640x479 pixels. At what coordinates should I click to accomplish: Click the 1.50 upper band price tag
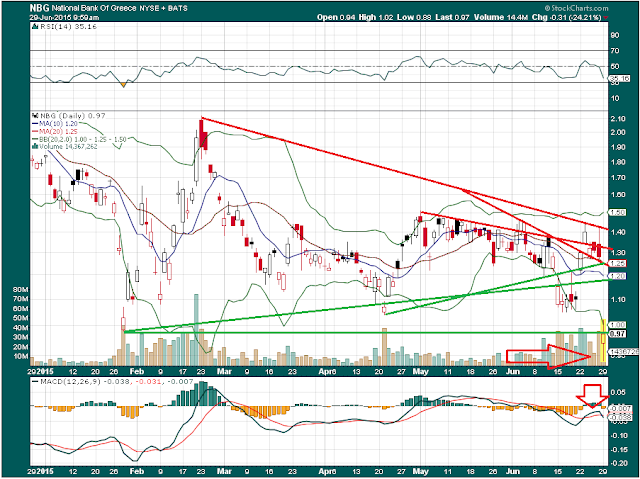618,213
